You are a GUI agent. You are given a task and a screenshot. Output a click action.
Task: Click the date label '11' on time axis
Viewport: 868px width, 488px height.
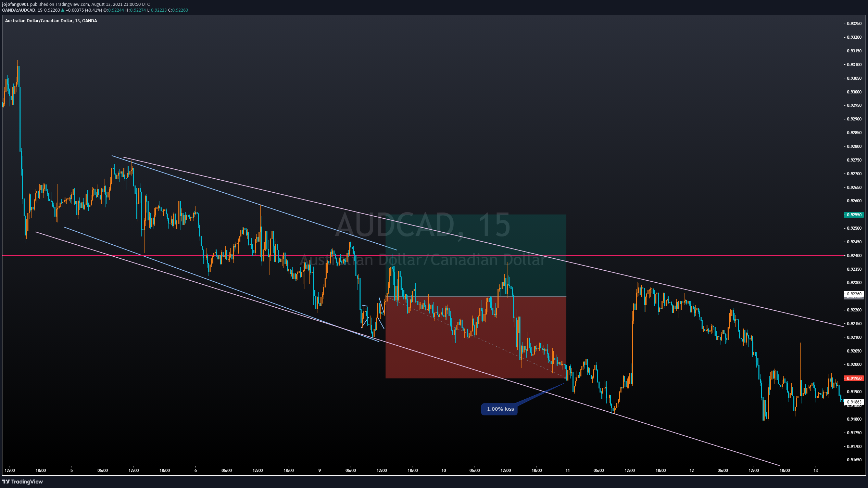(x=568, y=471)
